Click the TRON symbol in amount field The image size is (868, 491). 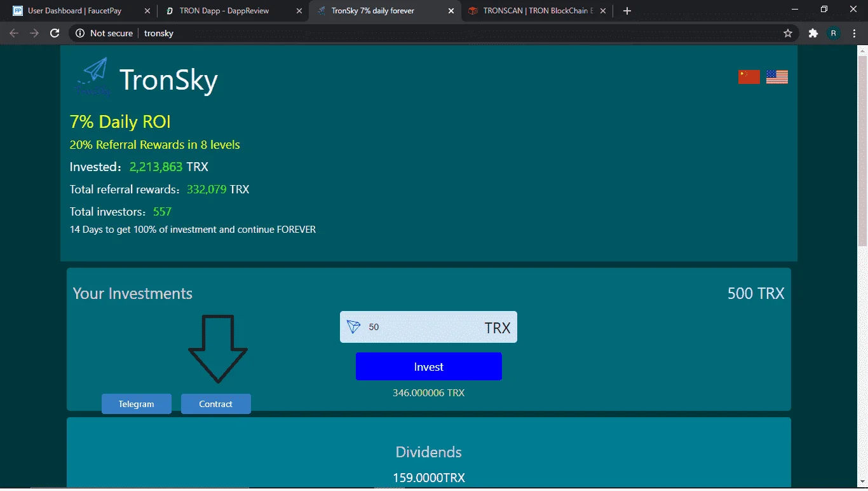(x=354, y=327)
